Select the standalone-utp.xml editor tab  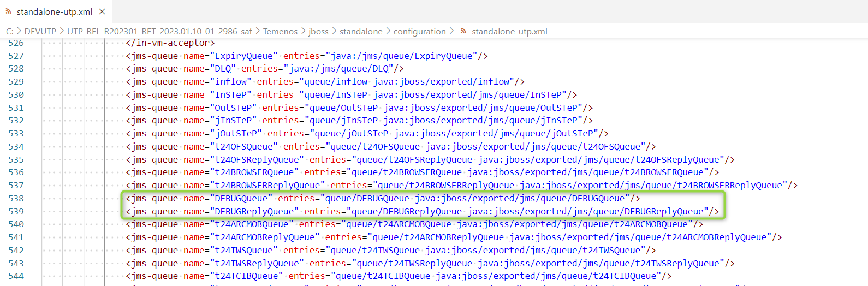(55, 11)
